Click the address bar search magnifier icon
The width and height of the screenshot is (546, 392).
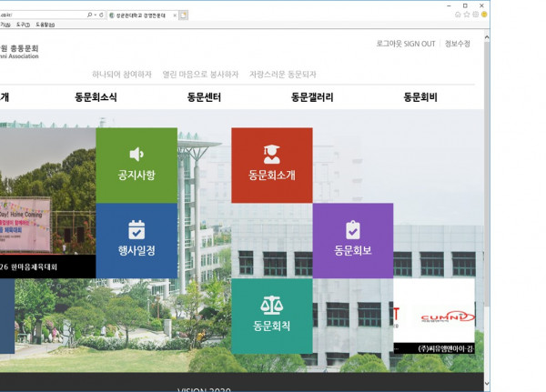point(89,15)
